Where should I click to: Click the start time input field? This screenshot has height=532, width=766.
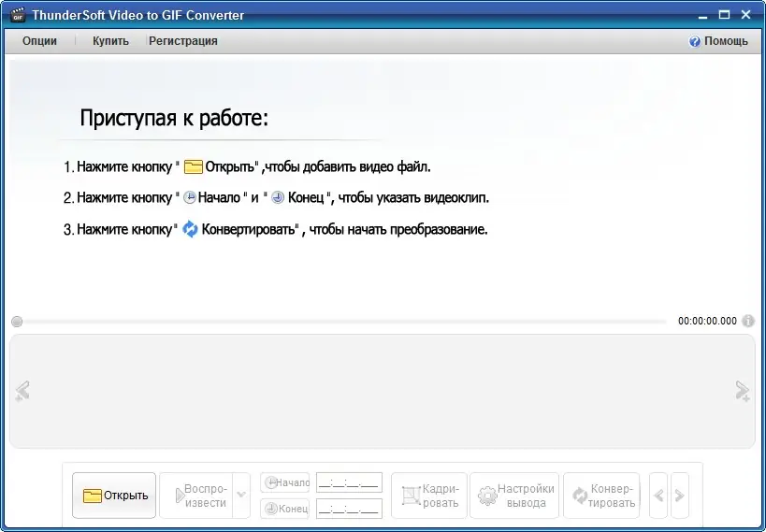click(349, 482)
